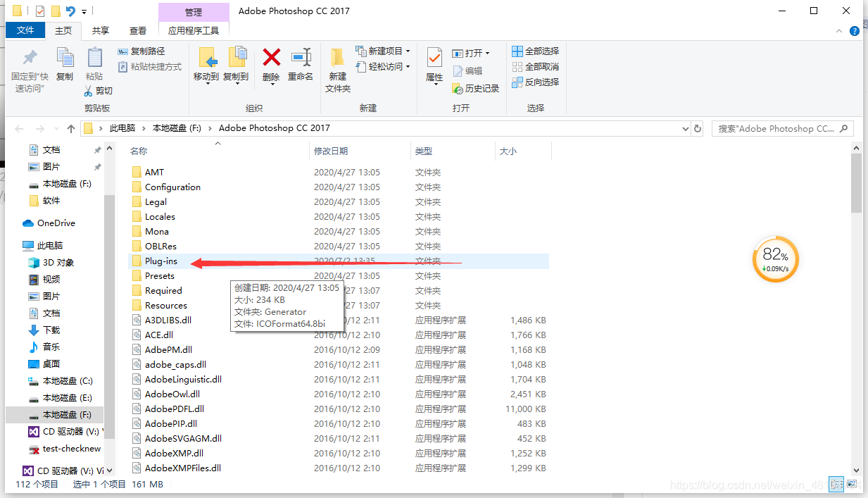This screenshot has width=868, height=498.
Task: Open quick access toolbar customize dropdown
Action: [84, 11]
